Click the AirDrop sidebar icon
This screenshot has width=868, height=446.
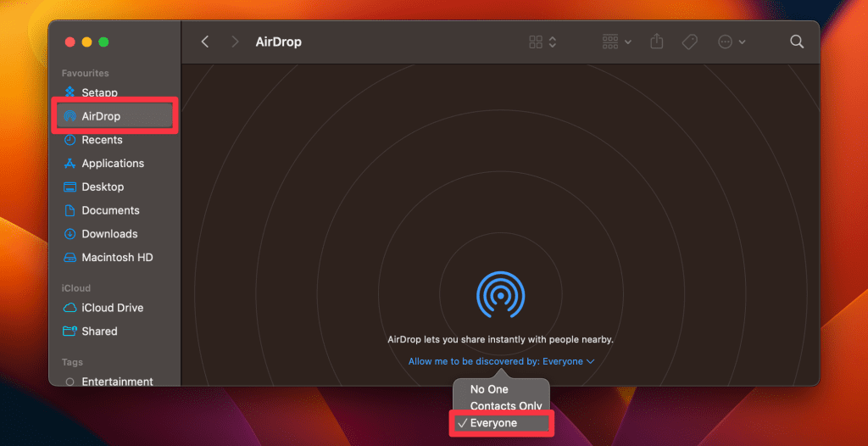click(70, 116)
